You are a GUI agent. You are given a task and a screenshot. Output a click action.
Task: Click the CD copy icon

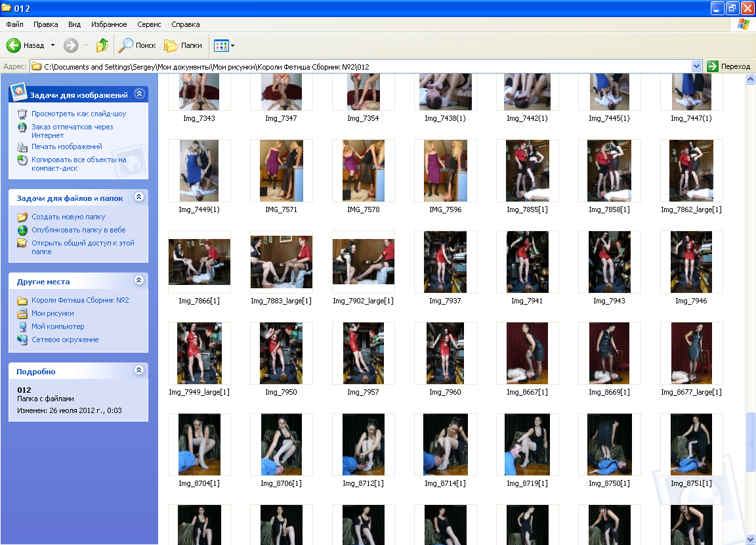click(x=22, y=160)
